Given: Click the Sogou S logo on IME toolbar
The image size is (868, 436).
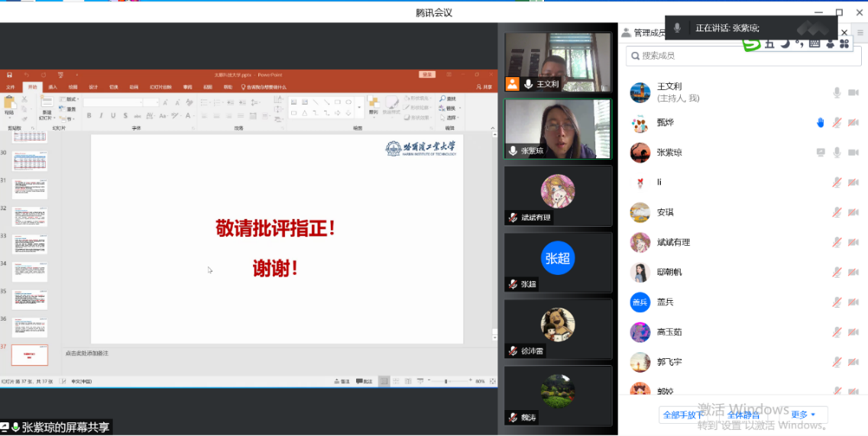Looking at the screenshot, I should click(x=751, y=44).
